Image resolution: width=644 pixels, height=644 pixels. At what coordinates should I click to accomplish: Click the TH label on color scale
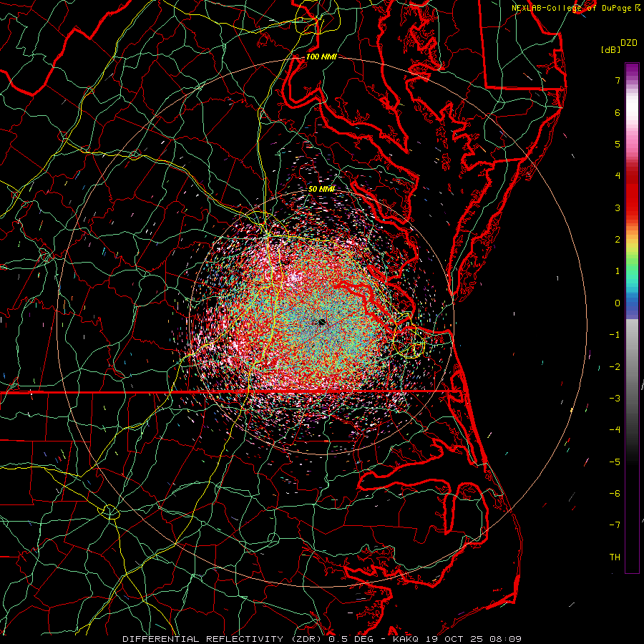pyautogui.click(x=615, y=557)
